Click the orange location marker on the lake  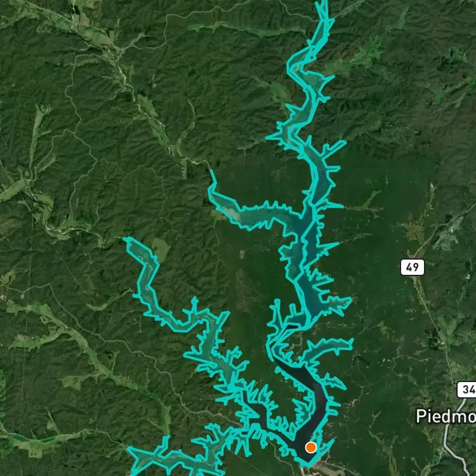pos(310,447)
